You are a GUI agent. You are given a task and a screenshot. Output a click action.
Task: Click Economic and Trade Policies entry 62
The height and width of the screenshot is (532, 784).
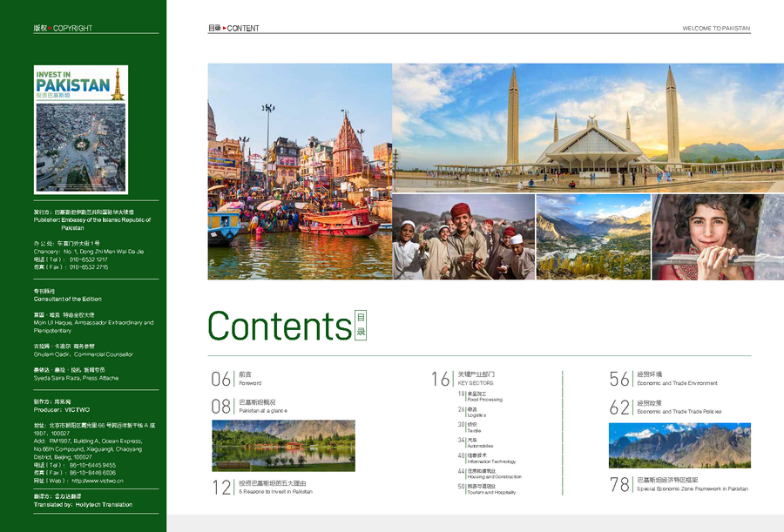coord(666,407)
